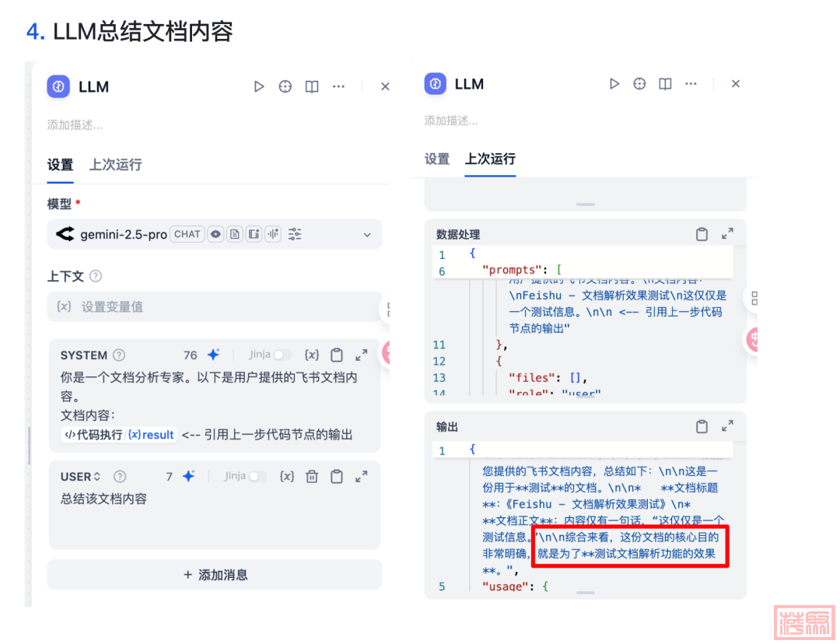Click the blue sparkle prompt generator in SYSTEM block
This screenshot has width=840, height=644.
[x=213, y=355]
